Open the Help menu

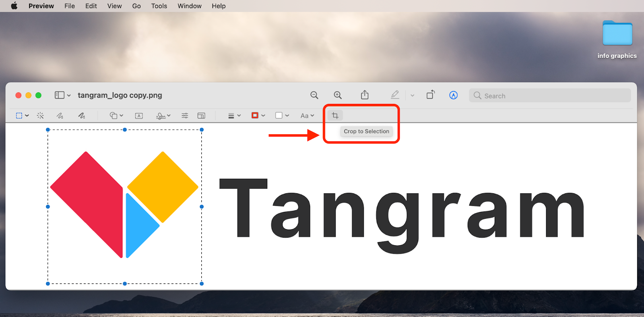219,6
